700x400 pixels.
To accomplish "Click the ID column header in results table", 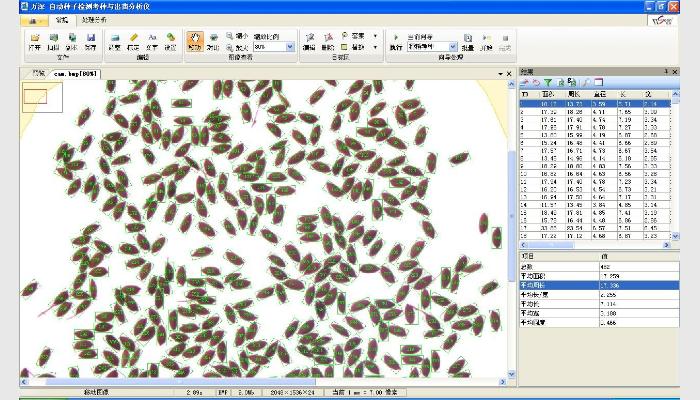I will (523, 93).
